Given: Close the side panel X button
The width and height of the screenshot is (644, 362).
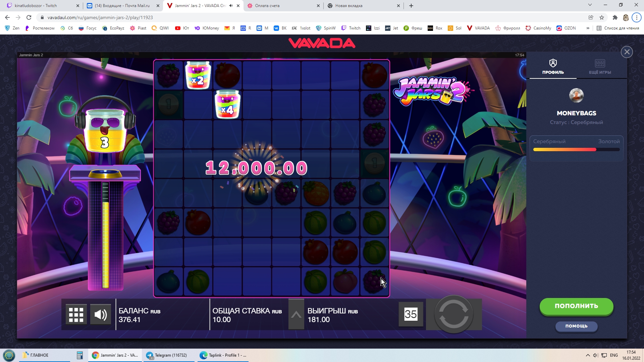Looking at the screenshot, I should tap(627, 52).
